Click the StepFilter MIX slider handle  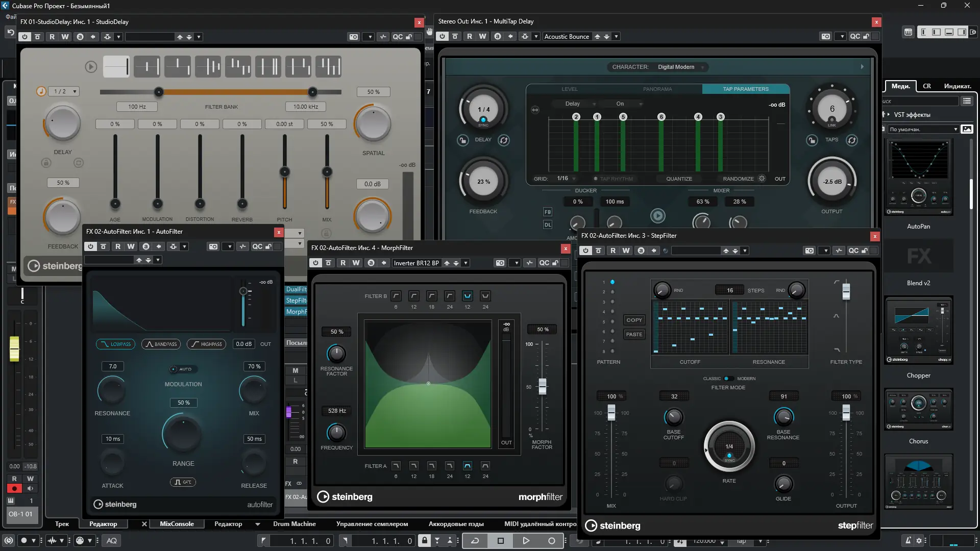pos(611,411)
